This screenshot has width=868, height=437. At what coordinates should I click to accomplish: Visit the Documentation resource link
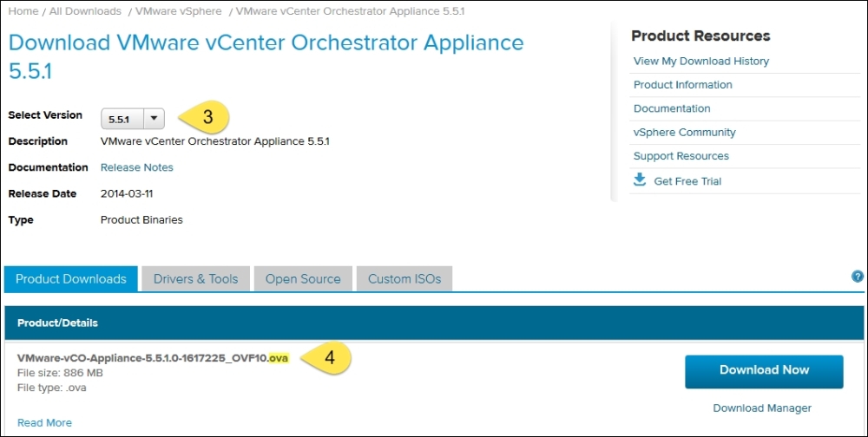tap(672, 108)
